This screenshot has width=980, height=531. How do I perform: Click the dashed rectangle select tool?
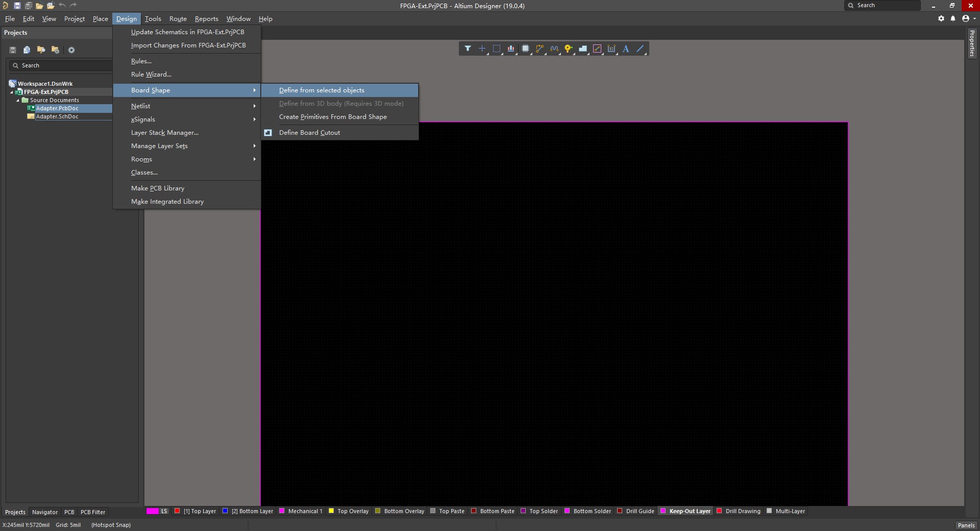click(496, 49)
